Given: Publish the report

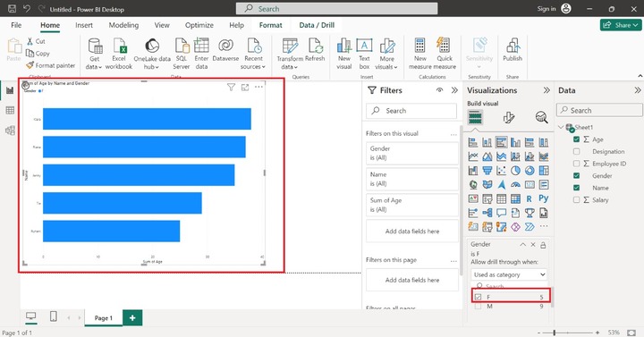Looking at the screenshot, I should pos(513,50).
